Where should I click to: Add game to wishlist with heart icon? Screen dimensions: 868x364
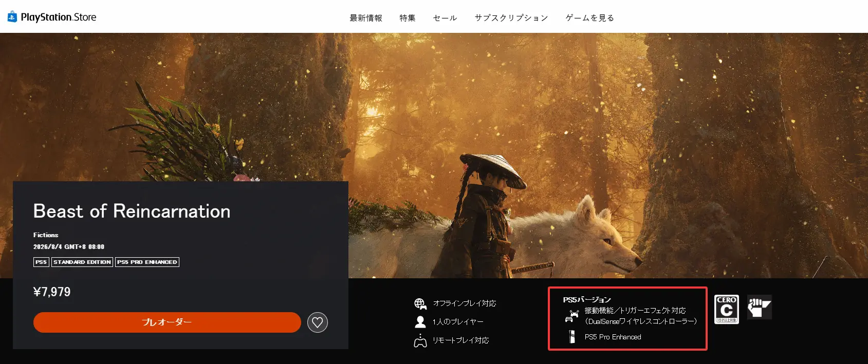318,322
